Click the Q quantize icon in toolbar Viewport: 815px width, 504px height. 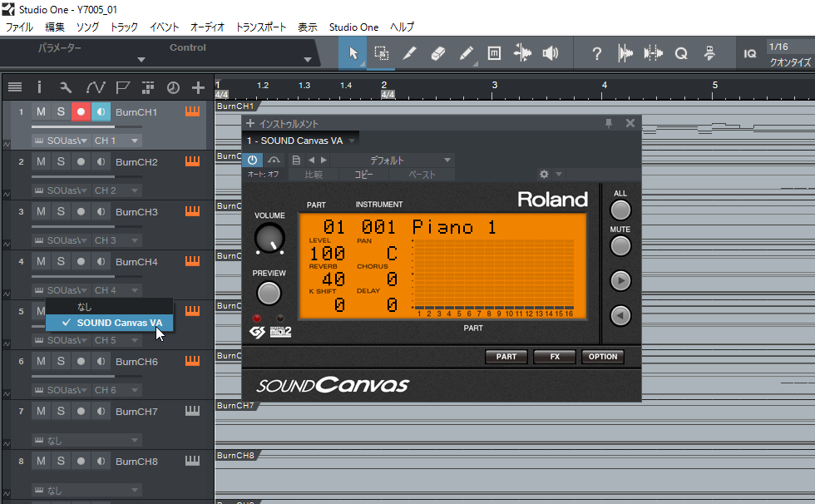coord(681,53)
